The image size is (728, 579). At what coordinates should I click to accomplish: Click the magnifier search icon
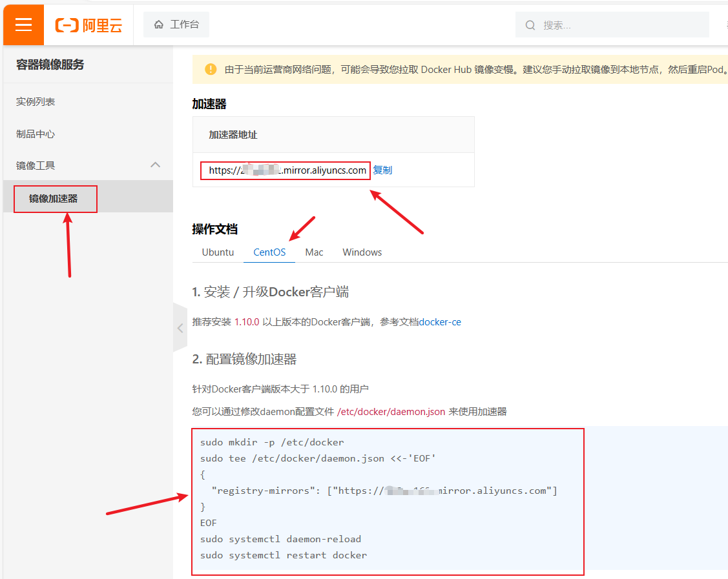[530, 25]
